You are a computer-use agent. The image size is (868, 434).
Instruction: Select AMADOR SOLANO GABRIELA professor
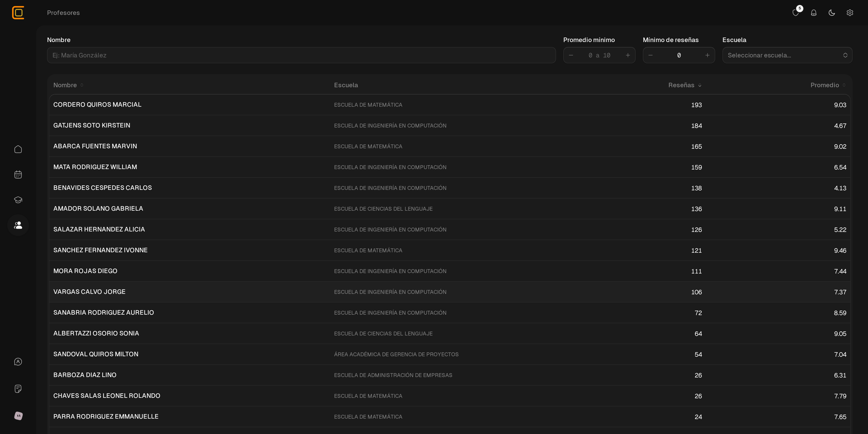click(x=450, y=209)
